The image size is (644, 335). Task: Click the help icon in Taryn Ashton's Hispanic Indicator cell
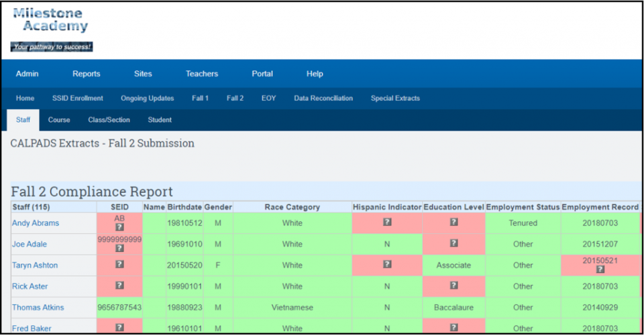click(387, 264)
